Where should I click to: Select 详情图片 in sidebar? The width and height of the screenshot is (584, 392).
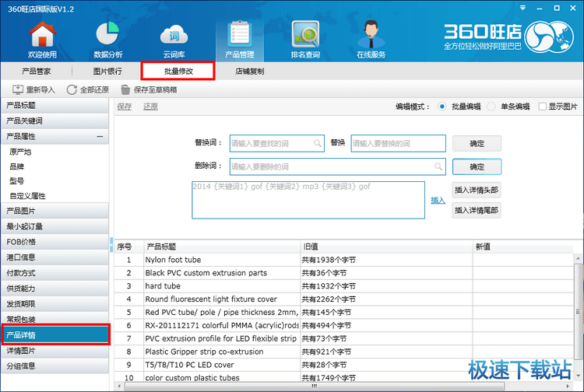tap(55, 351)
